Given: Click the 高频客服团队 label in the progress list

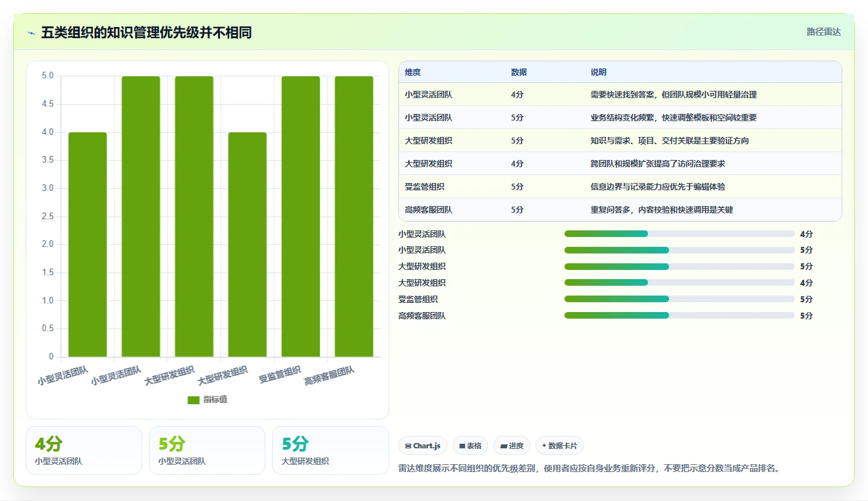Looking at the screenshot, I should pyautogui.click(x=422, y=316).
